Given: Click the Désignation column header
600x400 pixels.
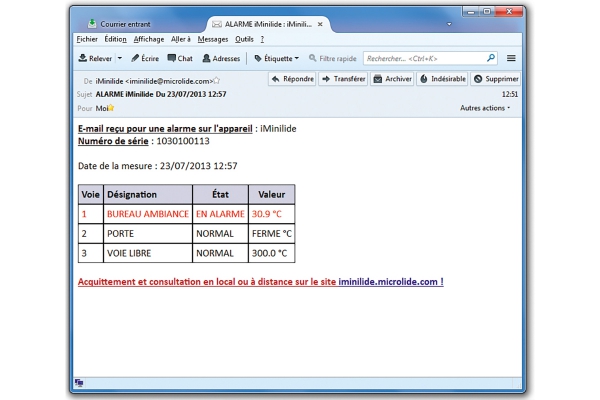Looking at the screenshot, I should (x=148, y=194).
